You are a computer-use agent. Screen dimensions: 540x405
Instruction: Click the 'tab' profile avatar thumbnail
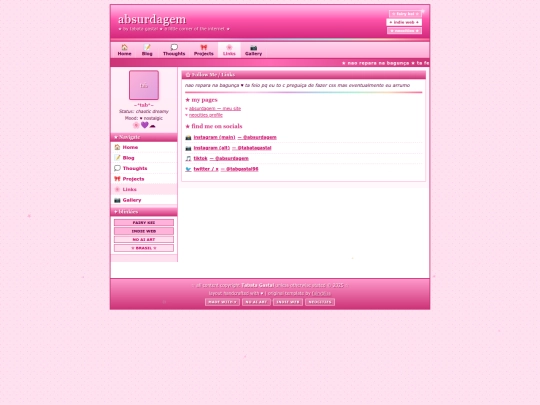click(x=144, y=85)
